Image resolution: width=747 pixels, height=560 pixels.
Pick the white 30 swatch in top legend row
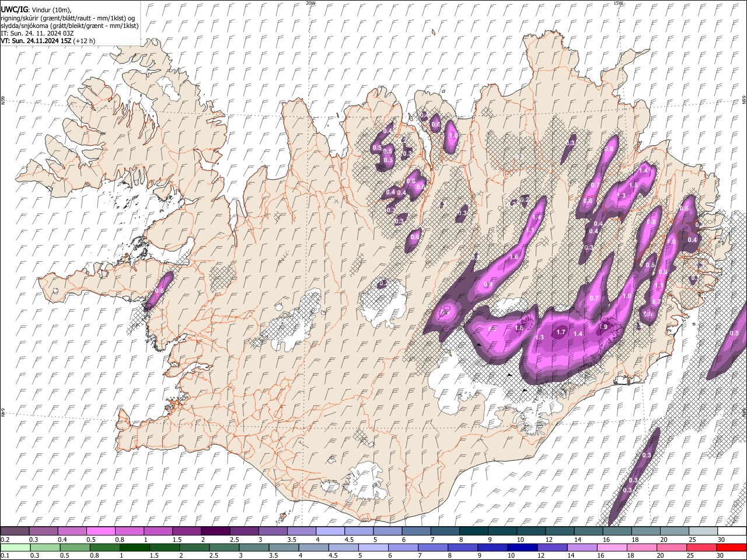(732, 531)
